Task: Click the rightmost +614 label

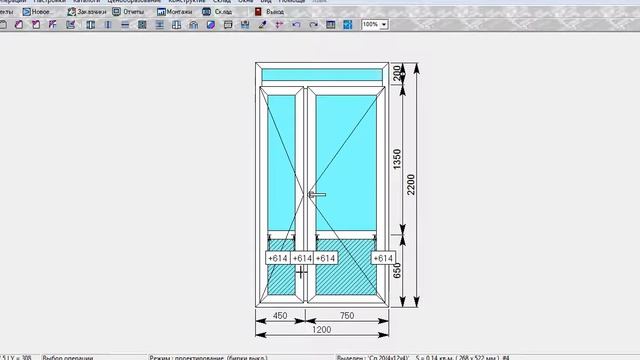Action: (383, 258)
